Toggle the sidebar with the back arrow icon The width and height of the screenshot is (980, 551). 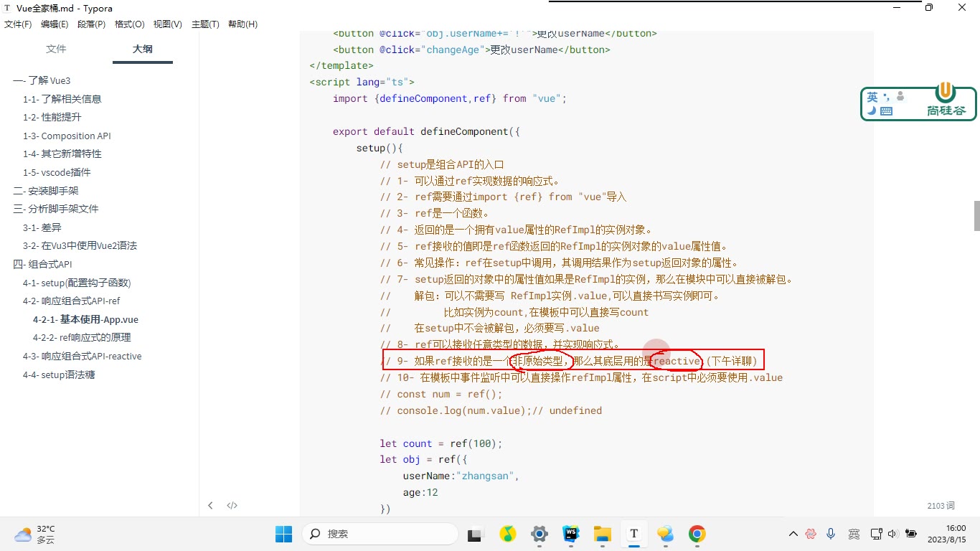[210, 505]
